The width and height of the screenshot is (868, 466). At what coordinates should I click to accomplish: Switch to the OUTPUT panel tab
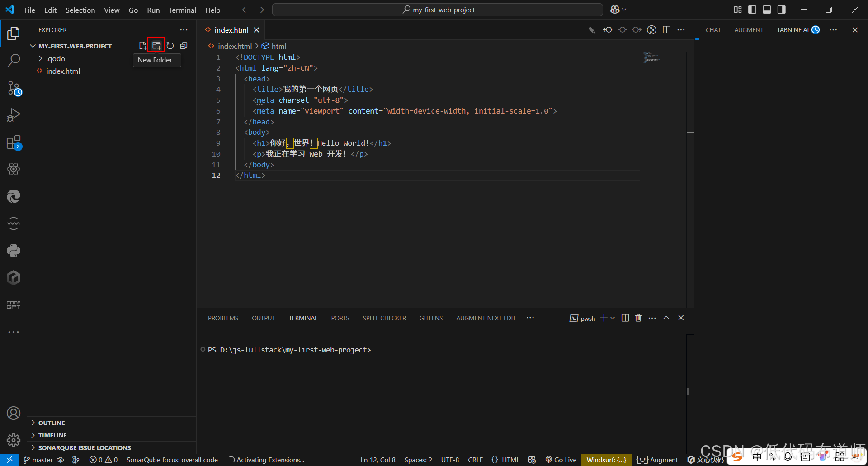point(264,318)
